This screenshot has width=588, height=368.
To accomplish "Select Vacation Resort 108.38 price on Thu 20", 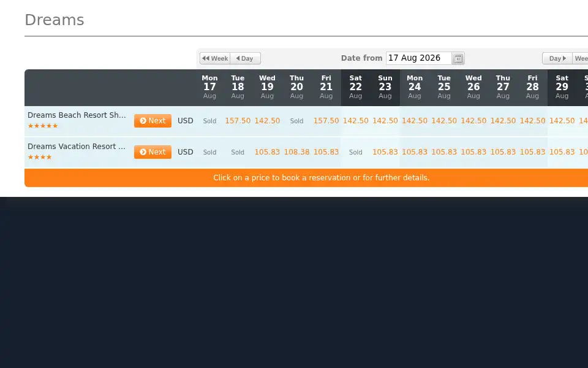I will coord(296,151).
